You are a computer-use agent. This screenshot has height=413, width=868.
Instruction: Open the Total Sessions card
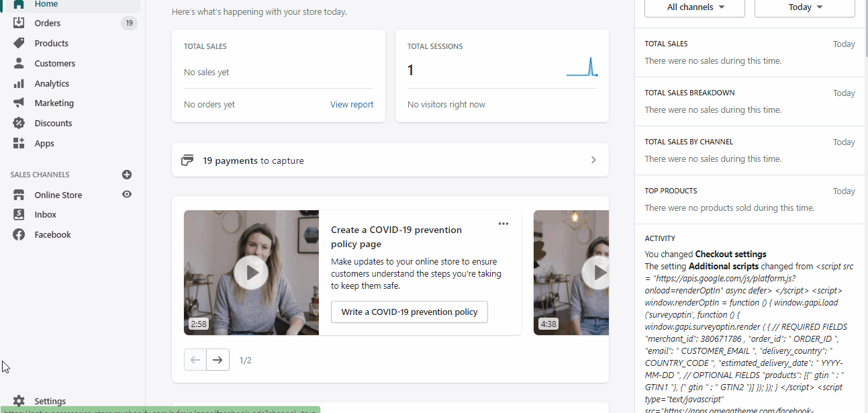click(x=502, y=76)
